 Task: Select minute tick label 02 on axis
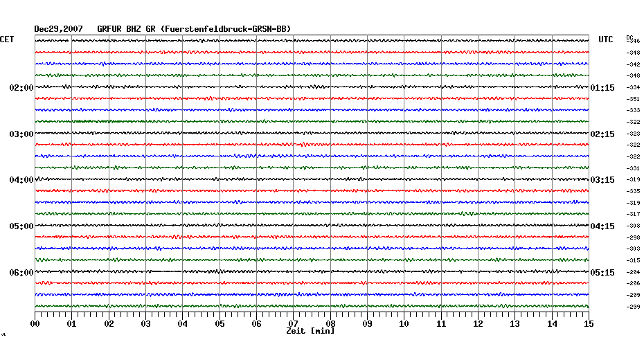tap(109, 324)
